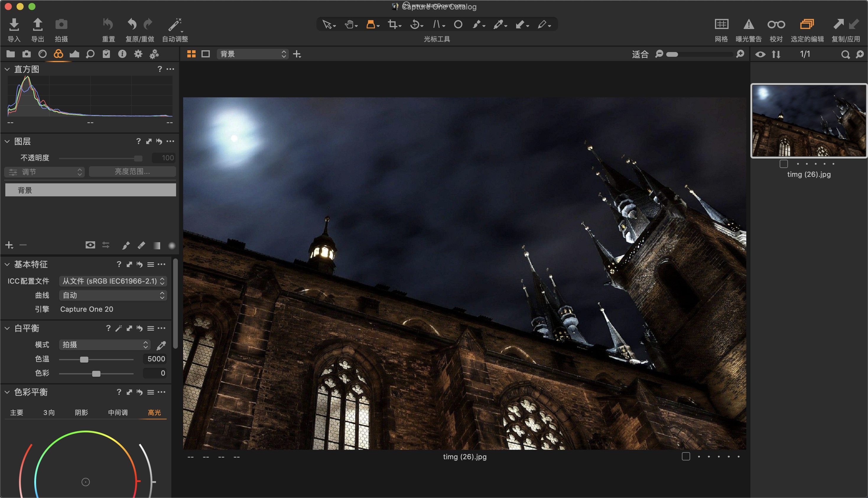The image size is (868, 498).
Task: Collapse the 白平衡 panel
Action: 7,328
